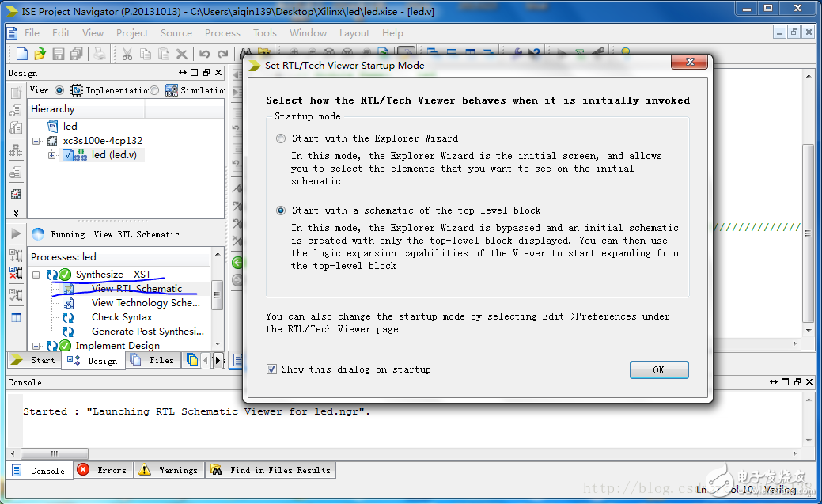Cut the selection with the scissors icon
This screenshot has width=822, height=504.
click(127, 53)
